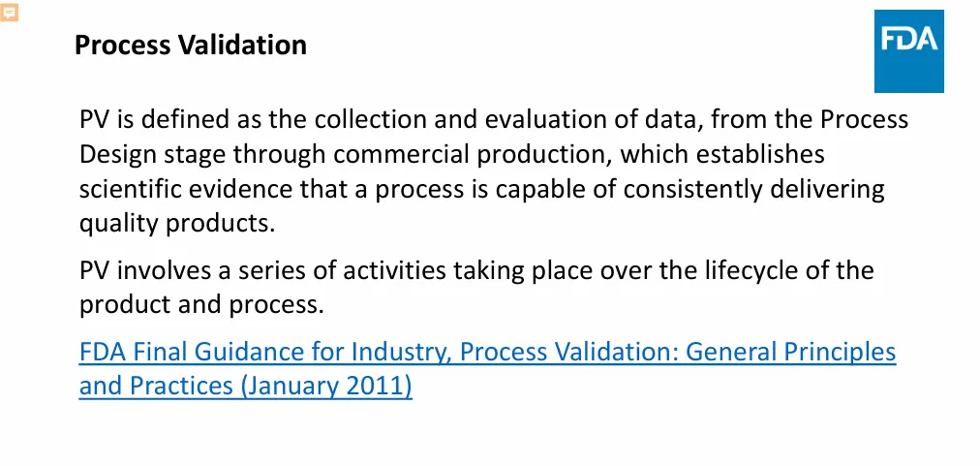This screenshot has height=466, width=980.
Task: Click the word "PV" starting the first paragraph
Action: tap(94, 119)
